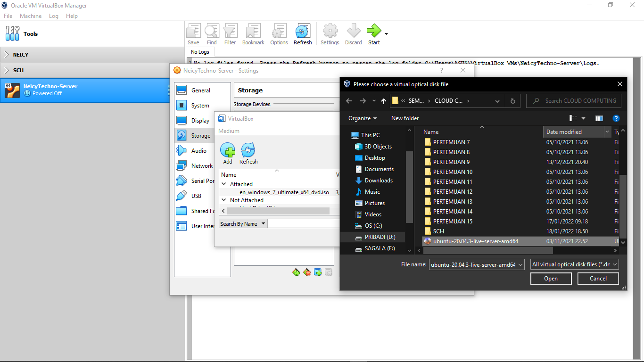Select the NeicyTechno-Server machine entry
The height and width of the screenshot is (362, 644).
tap(84, 90)
